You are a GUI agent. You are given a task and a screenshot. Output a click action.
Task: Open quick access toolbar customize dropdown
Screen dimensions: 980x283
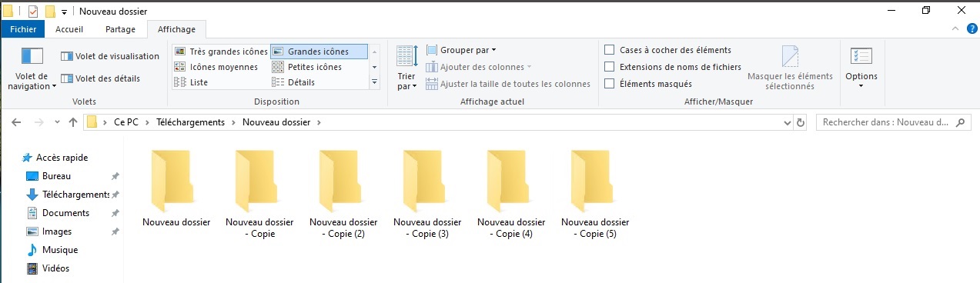click(64, 12)
